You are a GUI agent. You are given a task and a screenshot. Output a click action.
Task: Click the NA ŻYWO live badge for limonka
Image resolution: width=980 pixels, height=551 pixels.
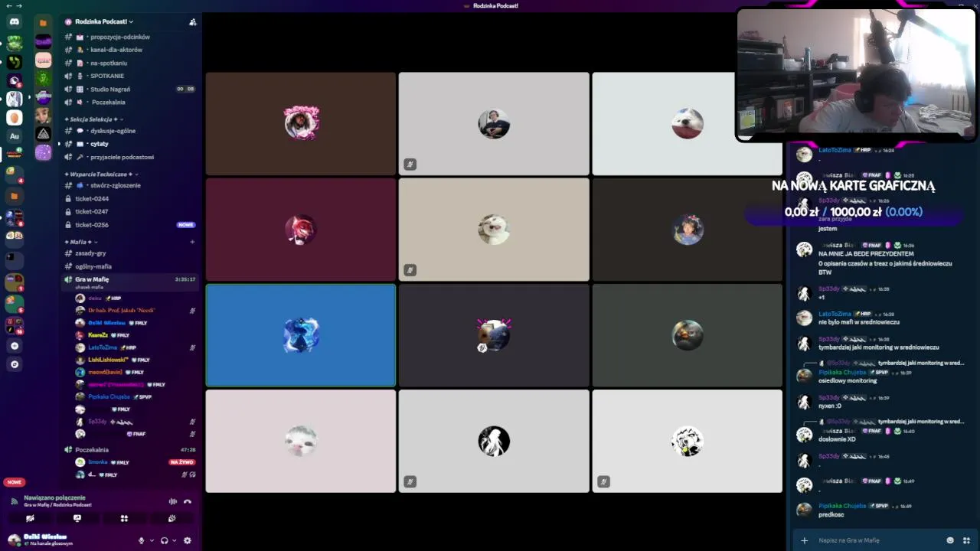click(182, 462)
